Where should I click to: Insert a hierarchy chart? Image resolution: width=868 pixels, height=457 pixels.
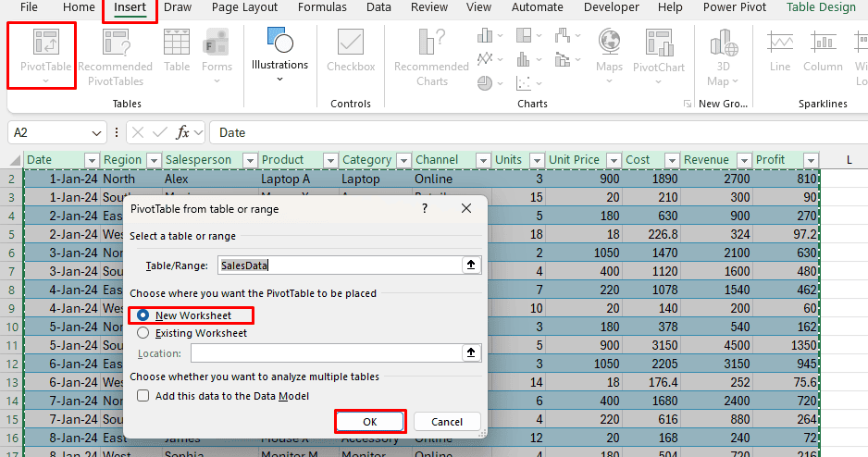[x=528, y=36]
